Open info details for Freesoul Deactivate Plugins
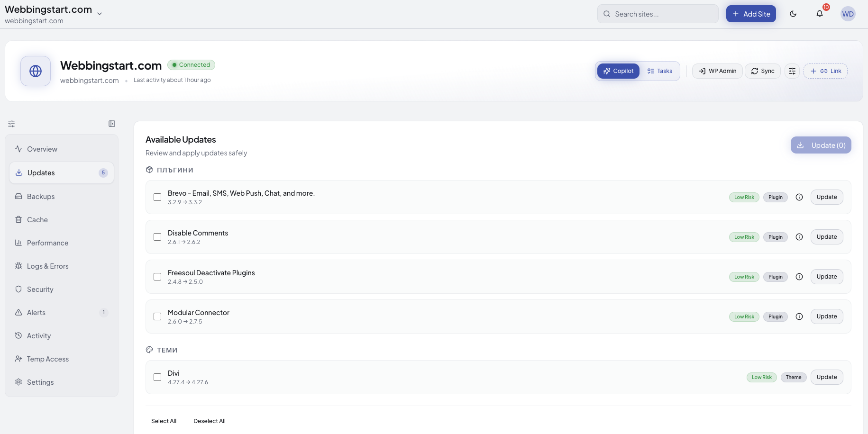This screenshot has width=868, height=434. [x=799, y=277]
